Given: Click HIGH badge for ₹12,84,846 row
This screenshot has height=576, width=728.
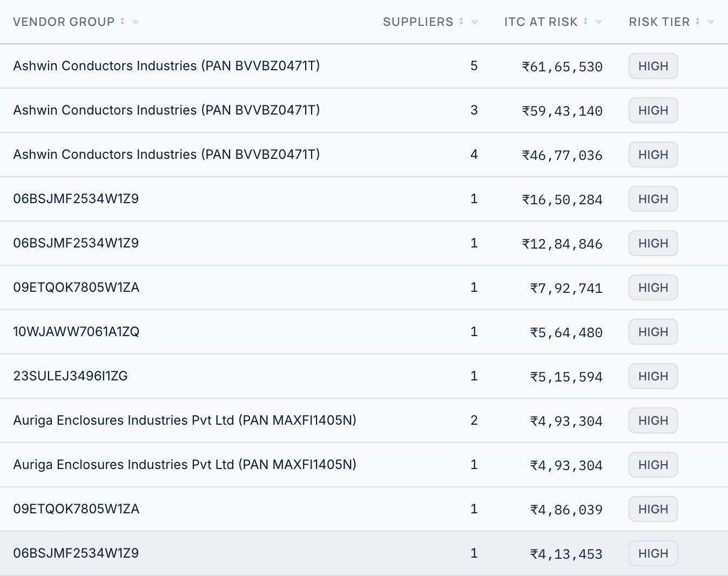Looking at the screenshot, I should [x=653, y=243].
